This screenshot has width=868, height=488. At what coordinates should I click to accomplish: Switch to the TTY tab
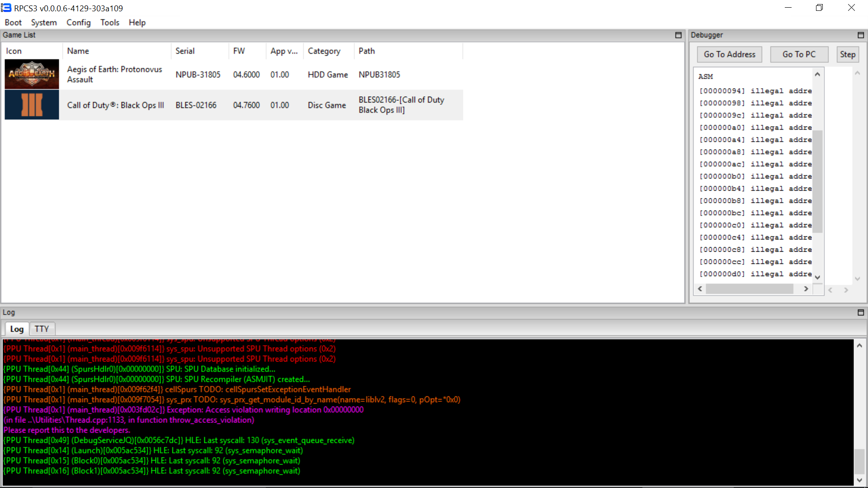42,329
